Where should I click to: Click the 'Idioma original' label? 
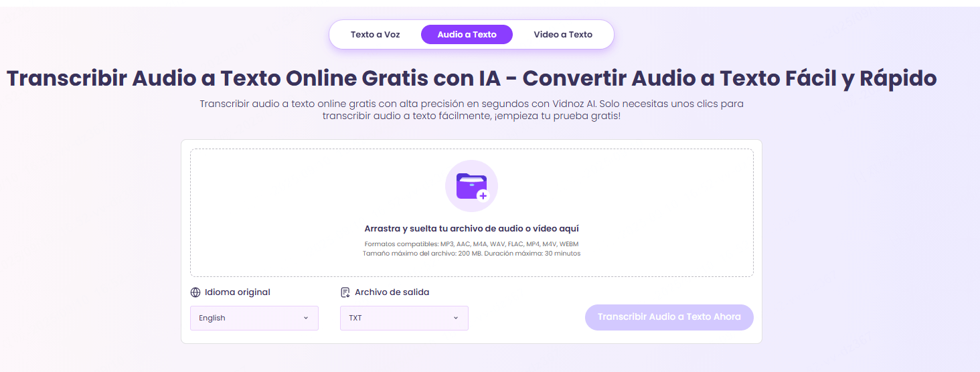238,292
